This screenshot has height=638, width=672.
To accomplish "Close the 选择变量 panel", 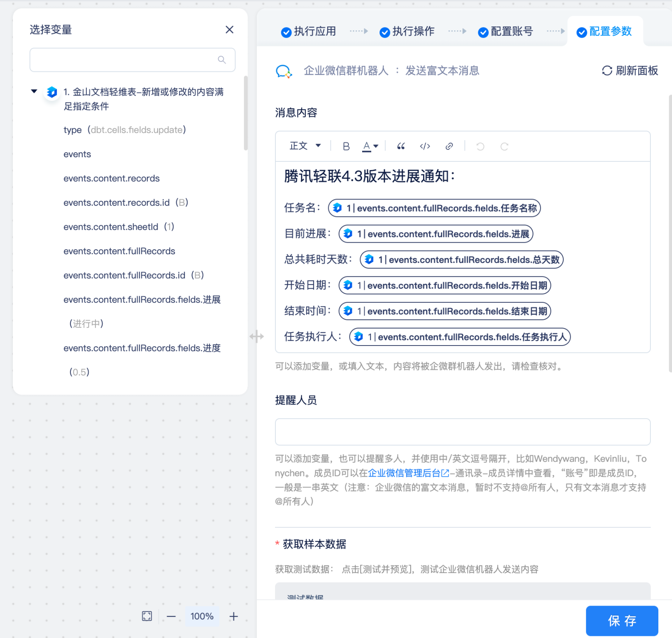I will [x=229, y=29].
